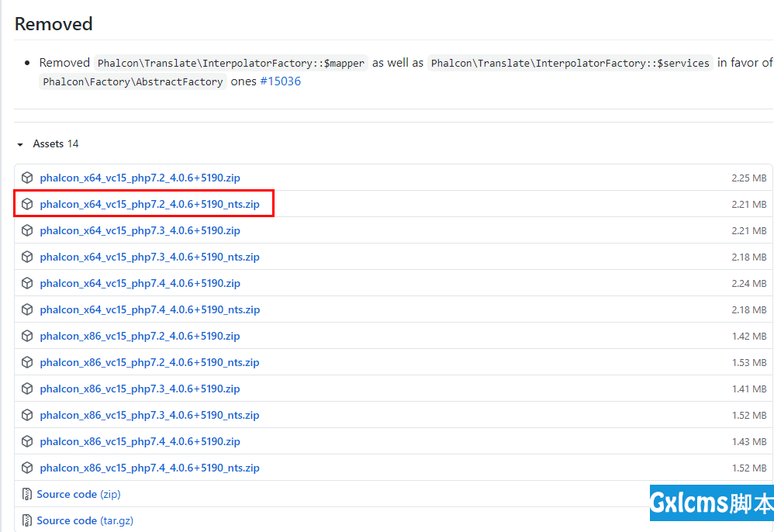Viewport: 774px width, 532px height.
Task: Click package icon beside phalcon_x86_vc15_php7.3_4.0.6+5190_nts.zip
Action: coord(27,415)
